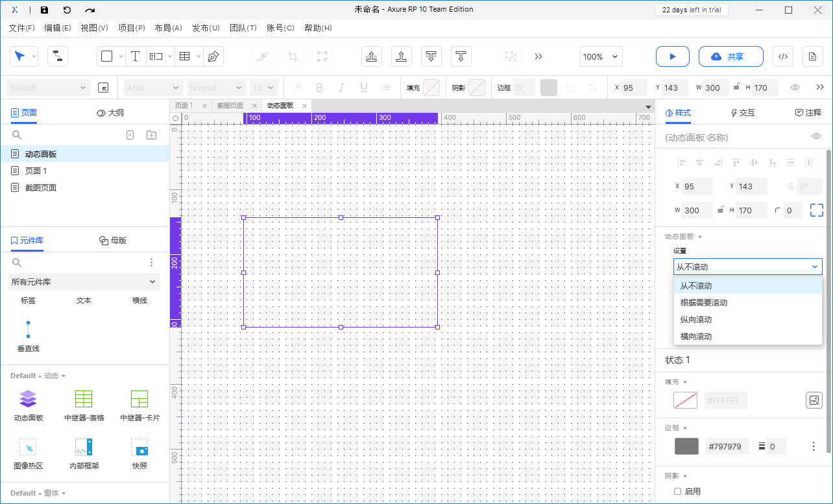833x504 pixels.
Task: Open the 帮助(H) menu
Action: click(318, 28)
